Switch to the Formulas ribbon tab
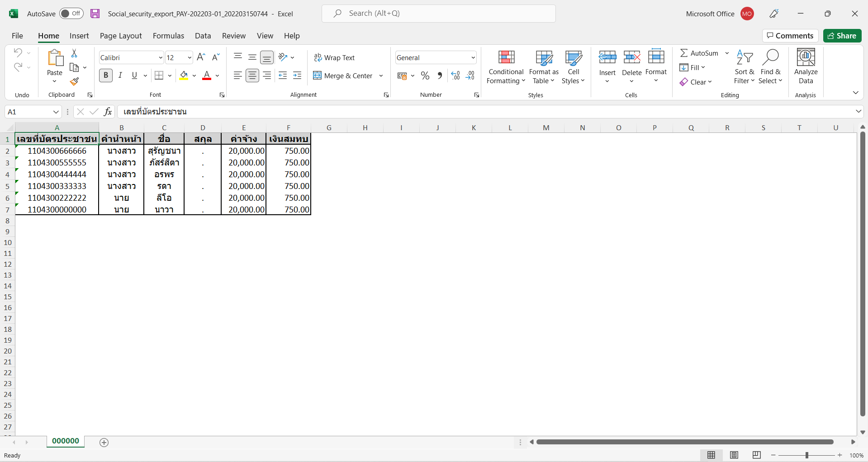 168,36
